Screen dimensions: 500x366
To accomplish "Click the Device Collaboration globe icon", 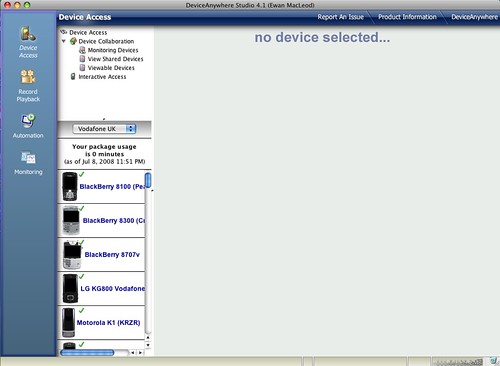I will (x=73, y=41).
